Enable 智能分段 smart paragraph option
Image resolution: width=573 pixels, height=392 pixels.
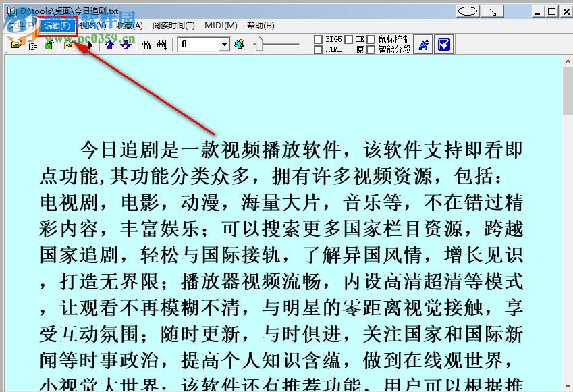pyautogui.click(x=372, y=49)
